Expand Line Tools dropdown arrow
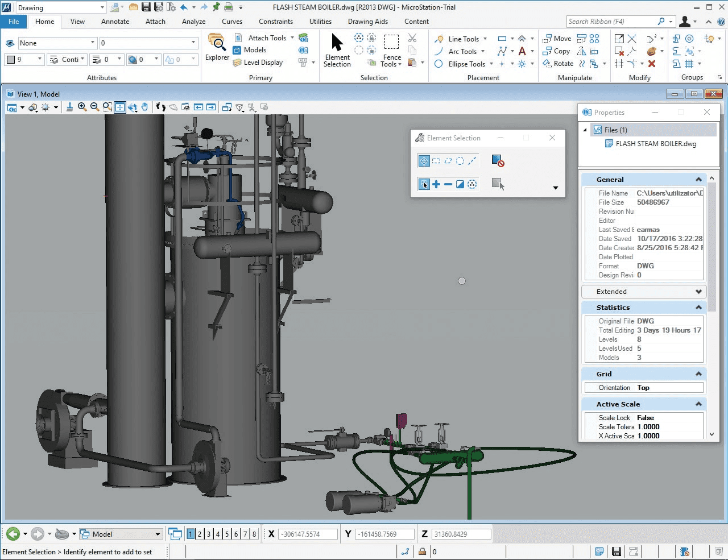This screenshot has width=728, height=560. click(485, 39)
